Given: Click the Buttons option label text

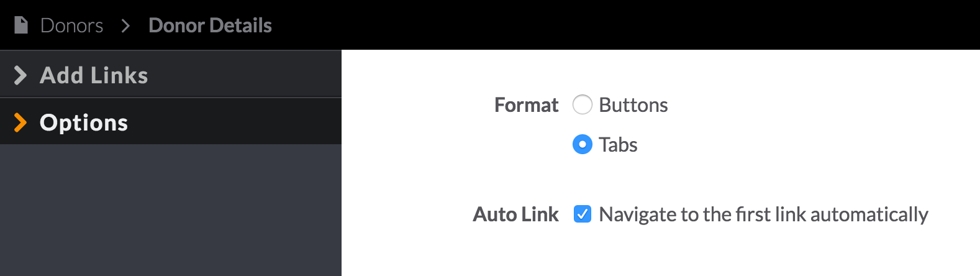Looking at the screenshot, I should 633,105.
